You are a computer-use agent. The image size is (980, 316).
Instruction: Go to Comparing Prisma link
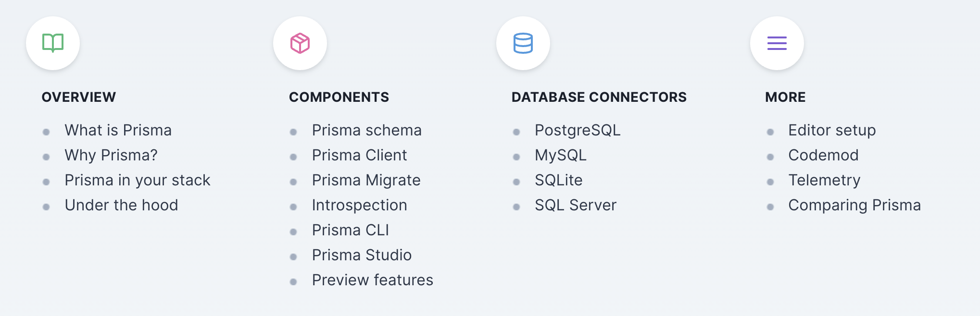[x=855, y=205]
